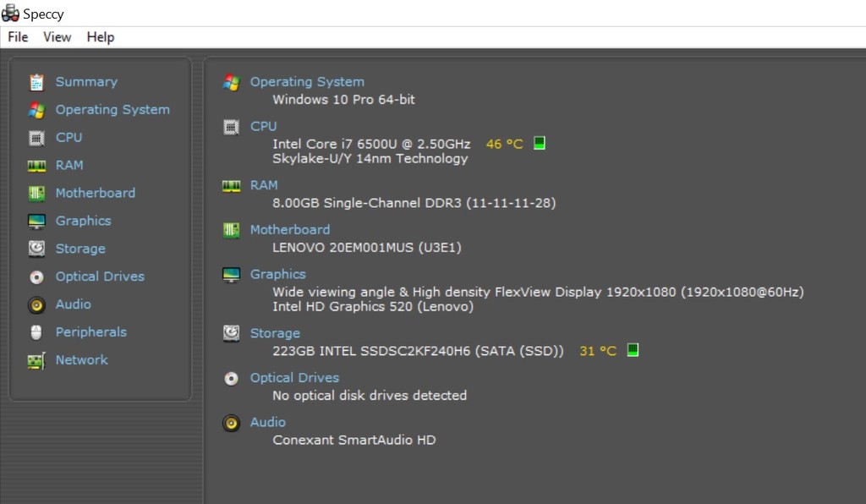
Task: Open the File menu
Action: 18,37
